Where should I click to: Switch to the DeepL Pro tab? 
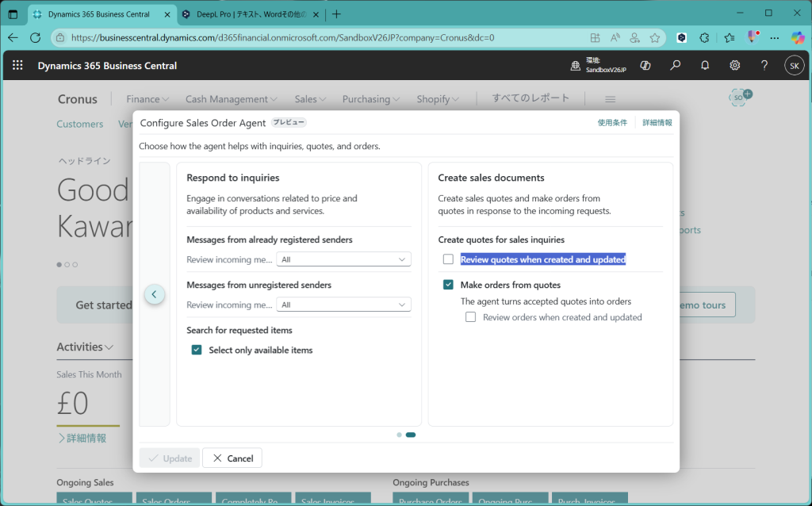[x=251, y=14]
